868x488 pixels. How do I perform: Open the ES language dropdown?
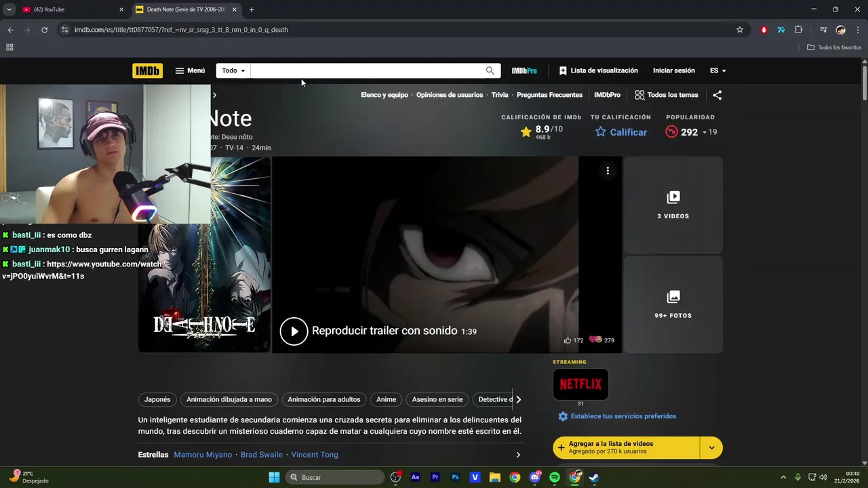pos(717,70)
